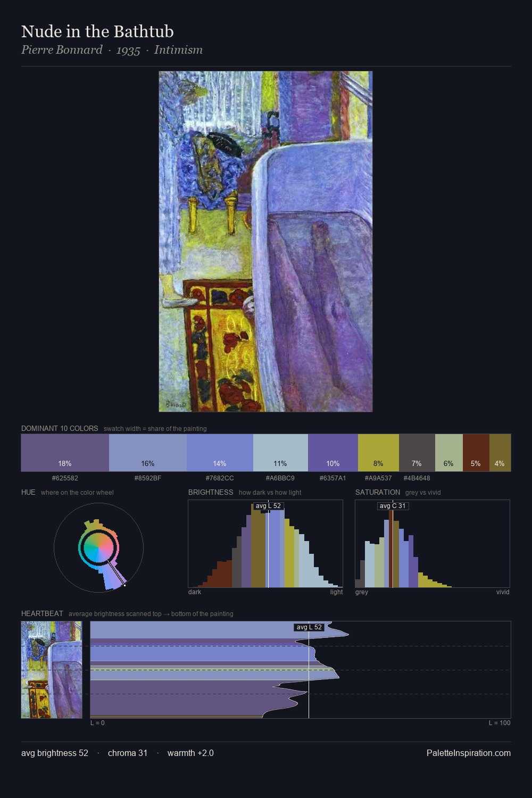This screenshot has height=798, width=532.
Task: Click the 'light' axis label in Brightness
Action: click(x=337, y=592)
